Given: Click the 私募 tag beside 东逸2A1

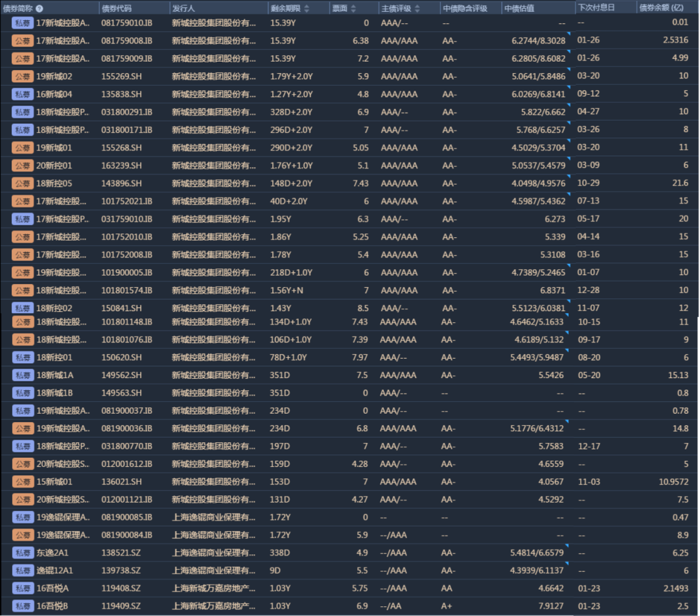Looking at the screenshot, I should click(x=23, y=552).
